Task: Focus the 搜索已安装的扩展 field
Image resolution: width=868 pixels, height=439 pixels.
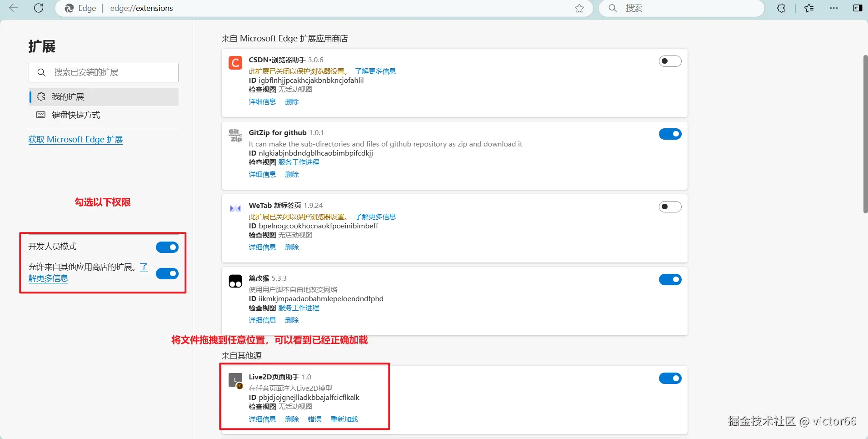Action: 104,72
